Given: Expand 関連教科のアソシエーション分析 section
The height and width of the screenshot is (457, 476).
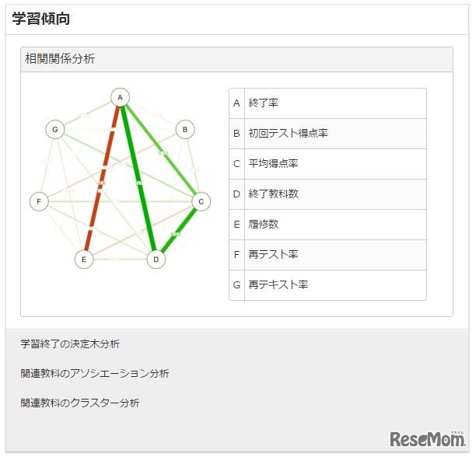Looking at the screenshot, I should [x=95, y=373].
